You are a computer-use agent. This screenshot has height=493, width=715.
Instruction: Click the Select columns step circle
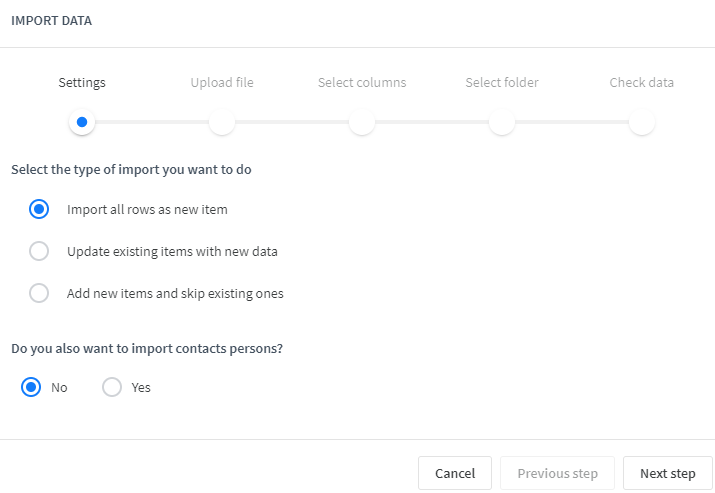pos(362,122)
